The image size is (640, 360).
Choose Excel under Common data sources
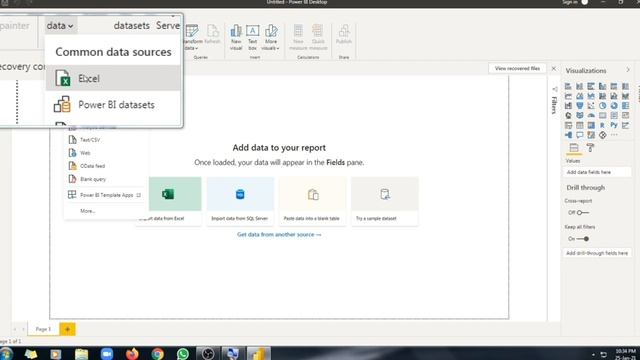click(113, 78)
